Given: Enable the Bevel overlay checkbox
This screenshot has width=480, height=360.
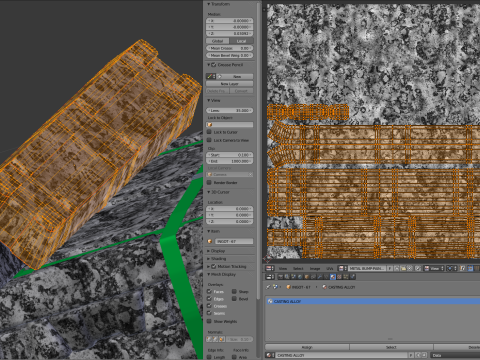Looking at the screenshot, I should (234, 299).
